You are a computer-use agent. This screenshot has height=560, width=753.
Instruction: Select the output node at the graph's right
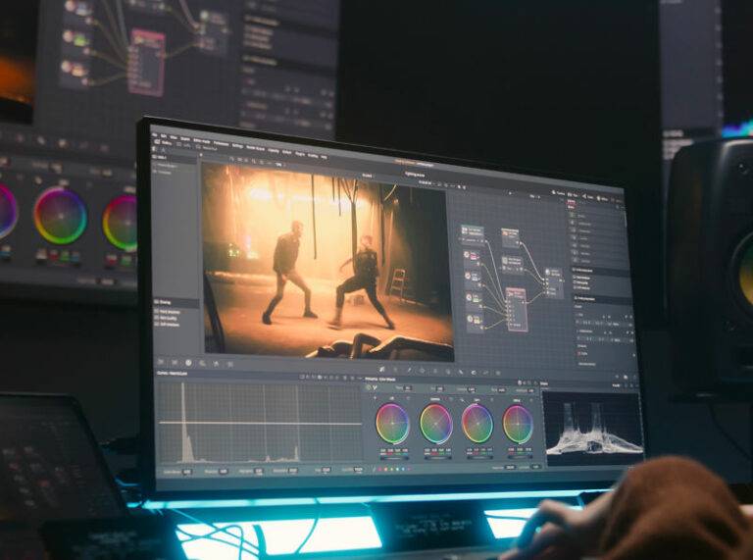(554, 285)
